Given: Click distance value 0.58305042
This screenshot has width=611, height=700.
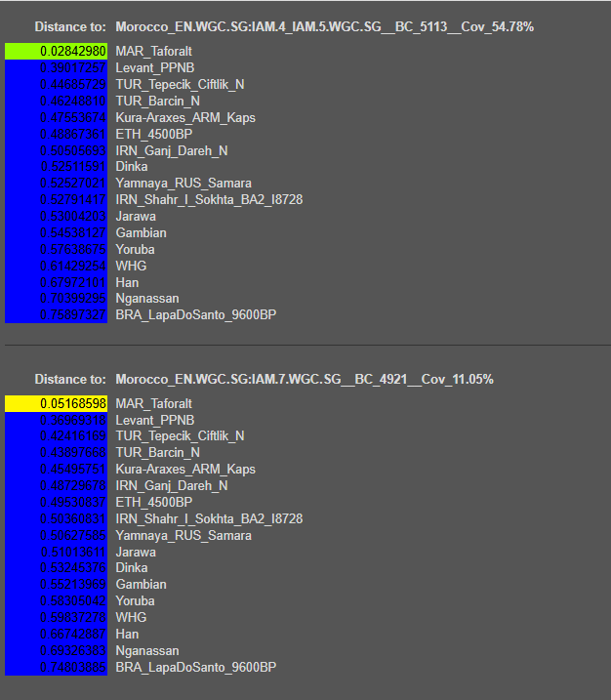Looking at the screenshot, I should 56,600.
